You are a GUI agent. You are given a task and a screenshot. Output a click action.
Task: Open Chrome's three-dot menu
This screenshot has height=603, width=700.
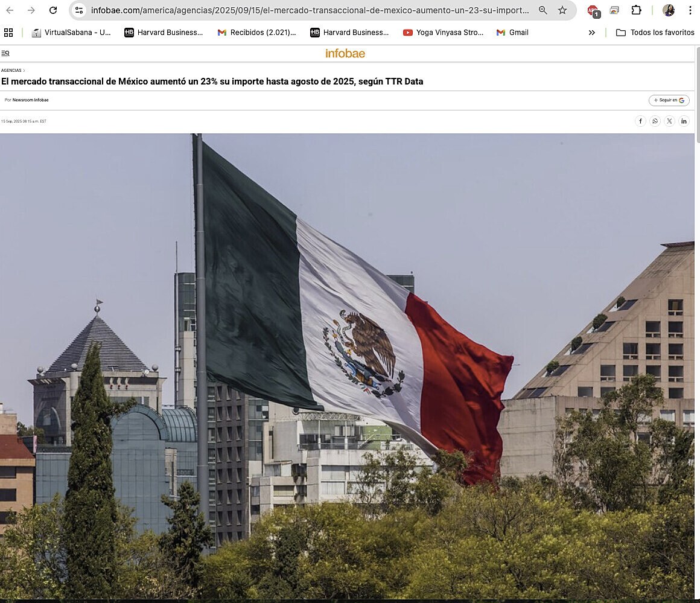690,10
